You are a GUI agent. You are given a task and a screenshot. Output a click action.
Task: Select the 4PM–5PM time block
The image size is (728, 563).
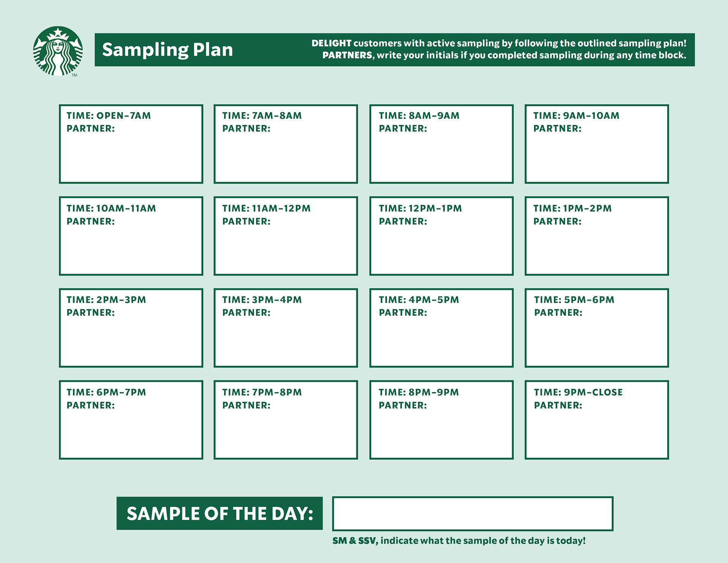(441, 328)
